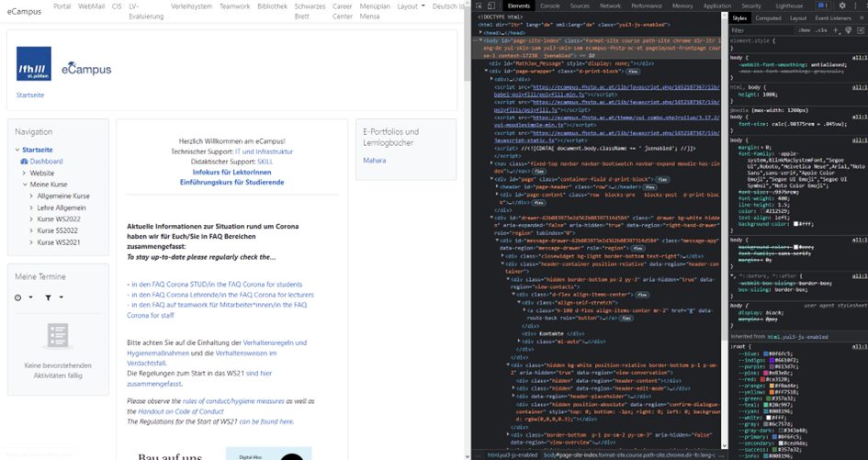The width and height of the screenshot is (868, 460).
Task: Click the eCampus logo in page header
Action: click(x=86, y=69)
